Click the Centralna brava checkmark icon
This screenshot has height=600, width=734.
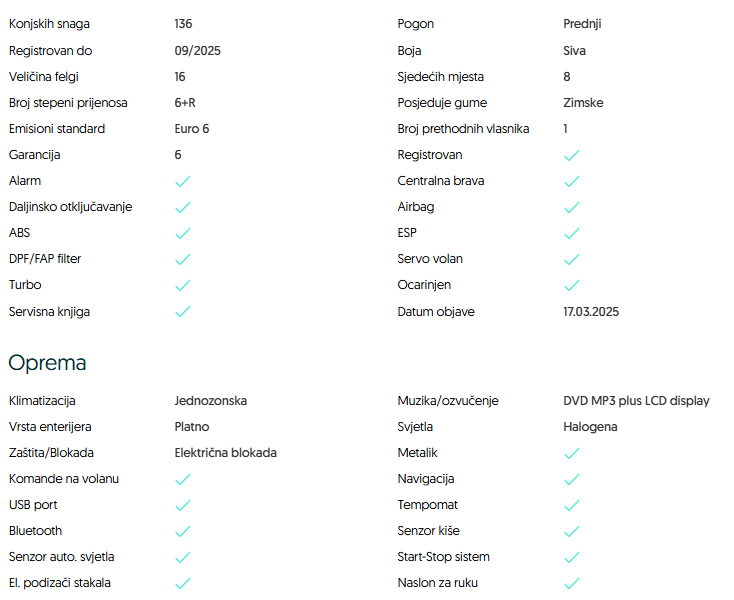coord(572,181)
